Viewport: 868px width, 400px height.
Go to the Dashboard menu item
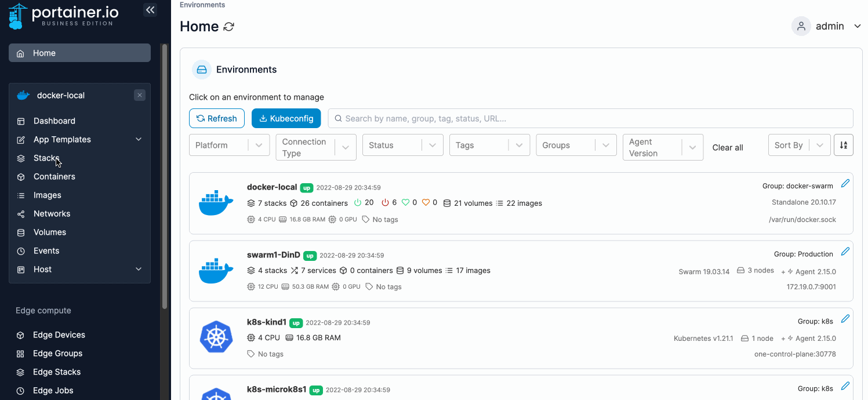click(x=55, y=121)
